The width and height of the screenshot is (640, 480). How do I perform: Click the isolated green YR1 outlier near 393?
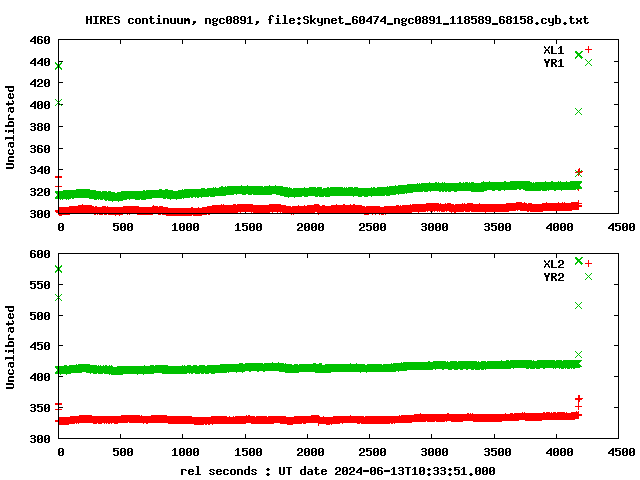[578, 111]
